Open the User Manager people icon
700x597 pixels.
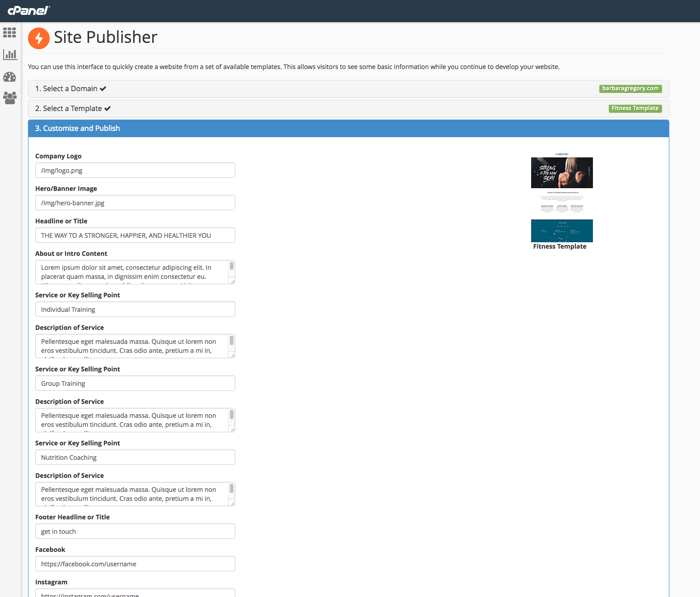[9, 97]
